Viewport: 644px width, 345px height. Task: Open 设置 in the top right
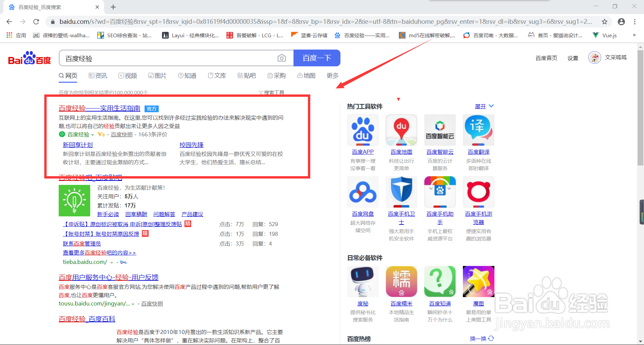(573, 58)
